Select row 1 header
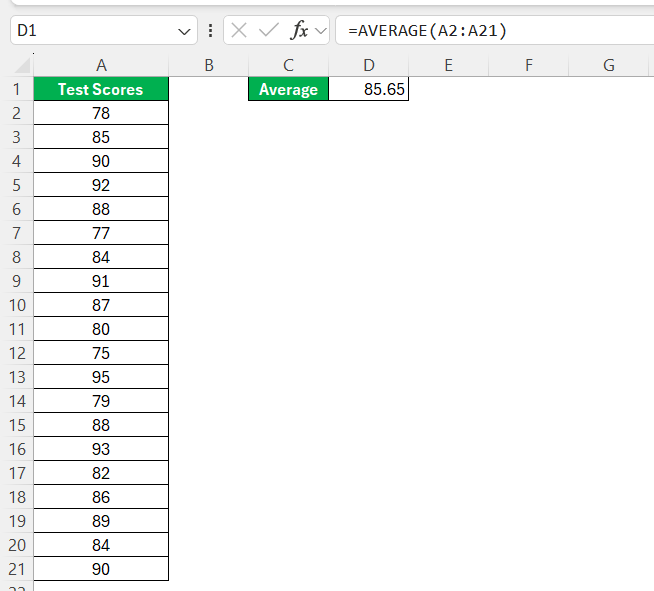This screenshot has height=591, width=654. point(17,89)
